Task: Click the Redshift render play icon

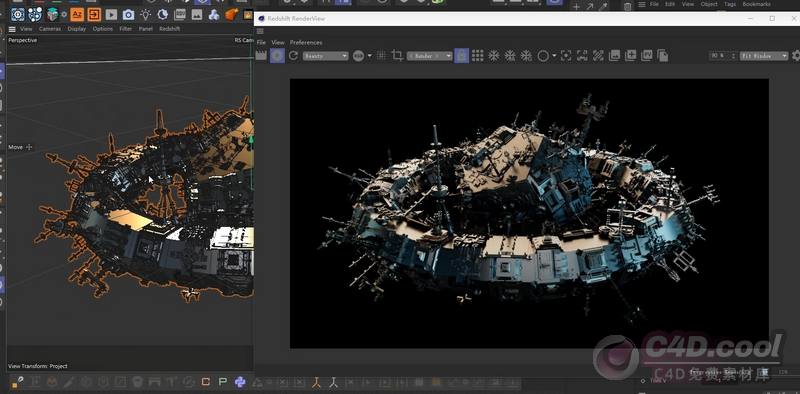Action: tap(111, 14)
